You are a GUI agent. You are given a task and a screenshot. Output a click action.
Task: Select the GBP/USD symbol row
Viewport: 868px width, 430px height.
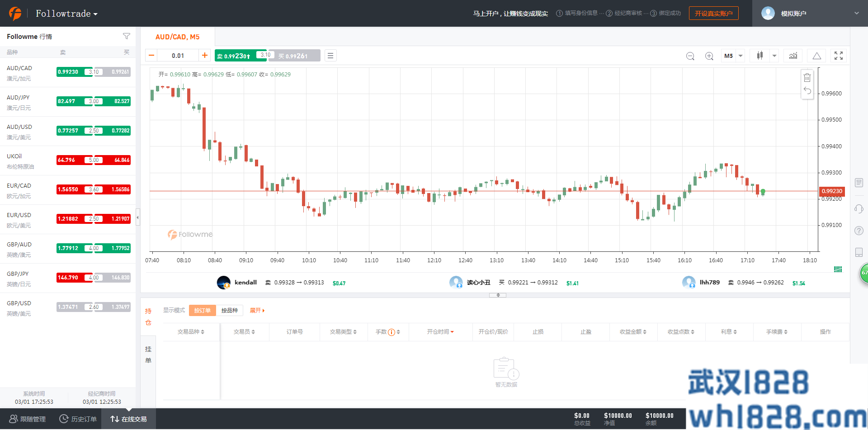click(68, 307)
